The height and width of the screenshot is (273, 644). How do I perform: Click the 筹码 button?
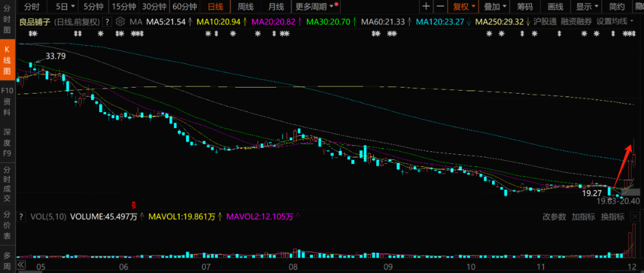tap(525, 6)
